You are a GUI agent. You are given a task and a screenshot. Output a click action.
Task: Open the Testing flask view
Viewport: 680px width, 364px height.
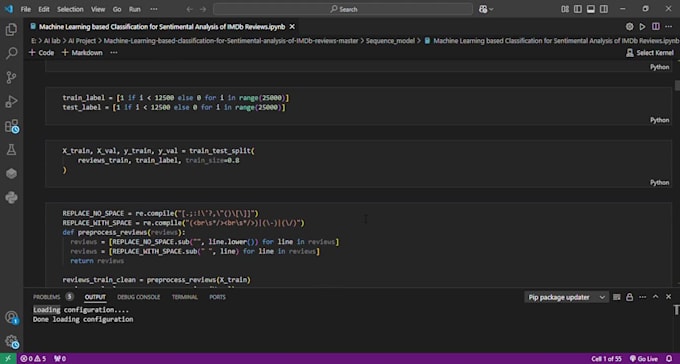point(11,150)
